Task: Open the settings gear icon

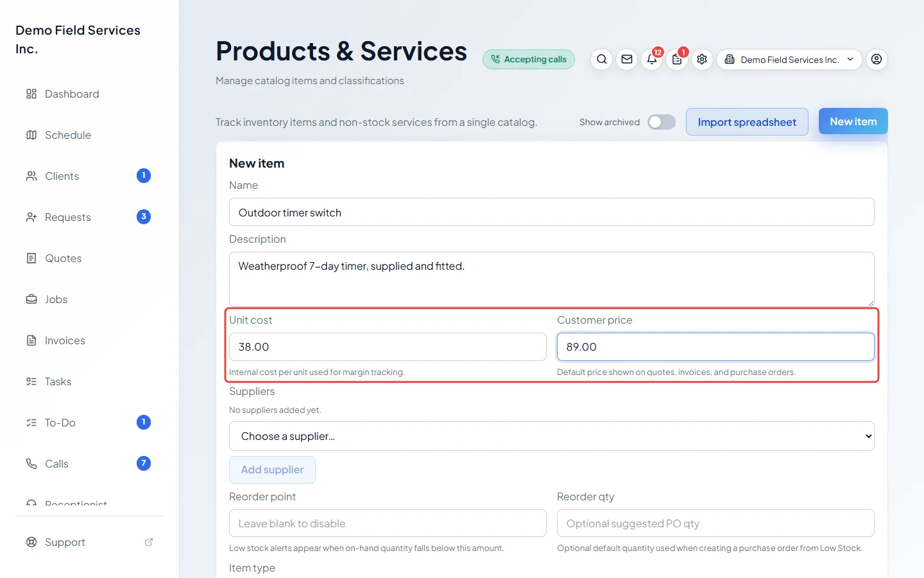Action: 702,60
